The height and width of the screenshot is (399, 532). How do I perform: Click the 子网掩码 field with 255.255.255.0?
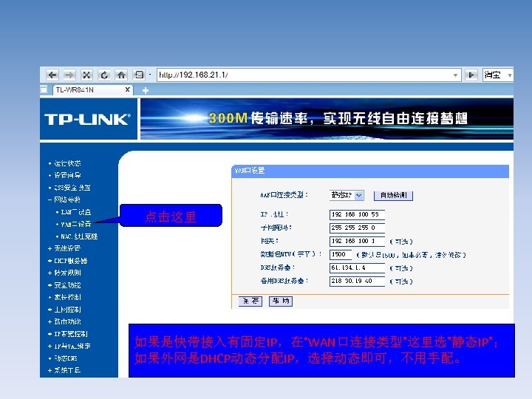coord(357,228)
